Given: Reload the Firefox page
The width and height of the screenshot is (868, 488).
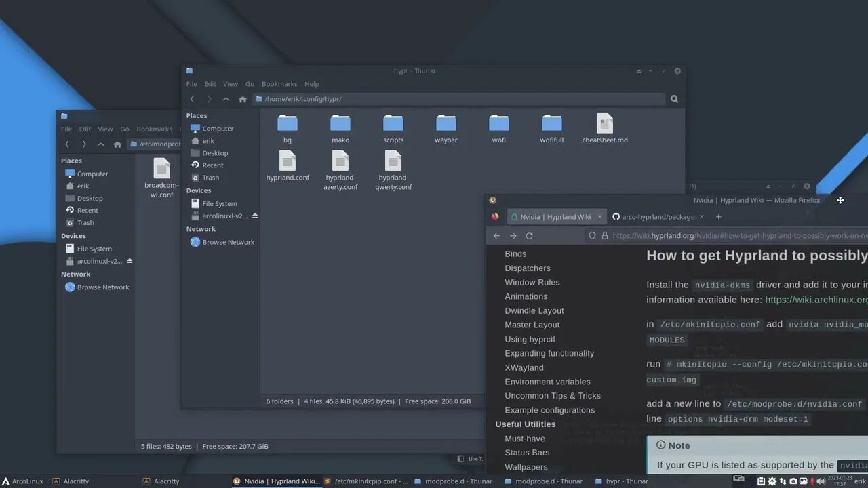Looking at the screenshot, I should (529, 236).
